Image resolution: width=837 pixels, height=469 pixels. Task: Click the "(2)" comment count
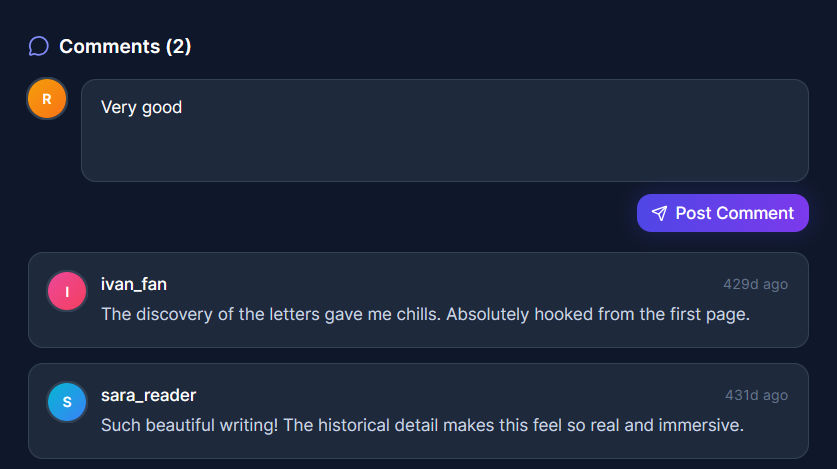pos(178,46)
